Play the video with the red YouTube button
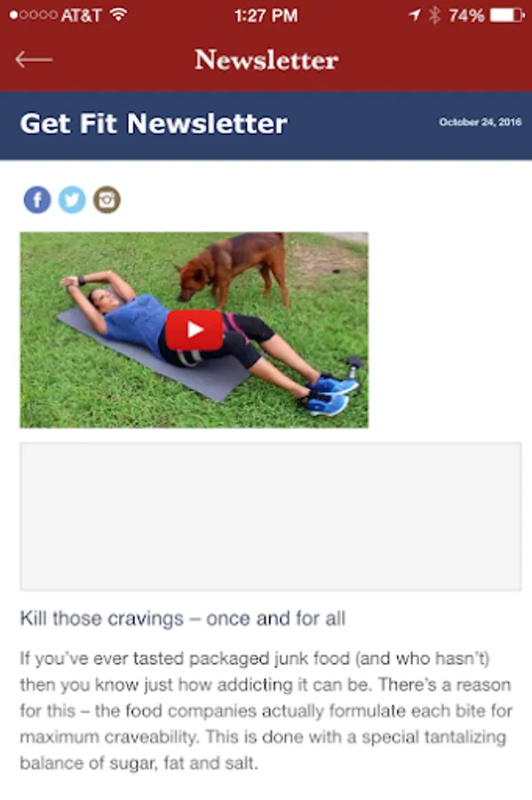Screen dimensions: 532x800 point(195,330)
